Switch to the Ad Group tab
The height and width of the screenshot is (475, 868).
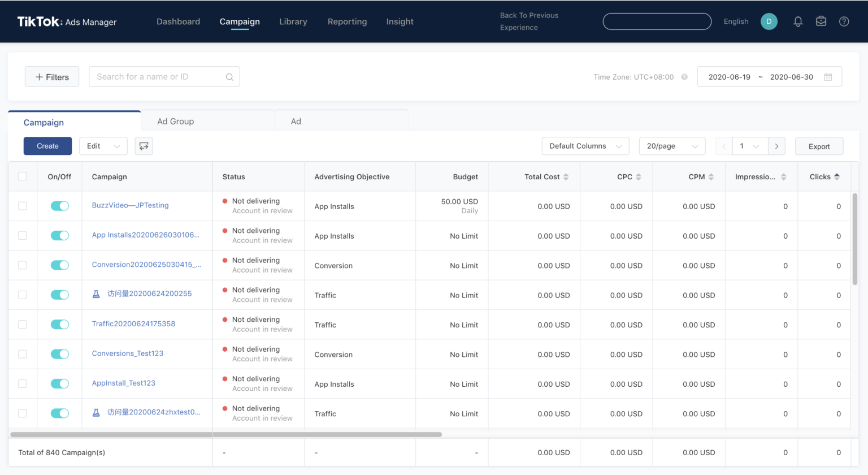coord(208,121)
